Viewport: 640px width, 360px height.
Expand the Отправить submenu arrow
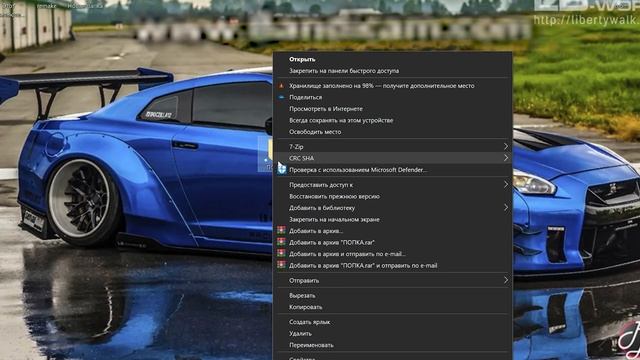tap(506, 280)
